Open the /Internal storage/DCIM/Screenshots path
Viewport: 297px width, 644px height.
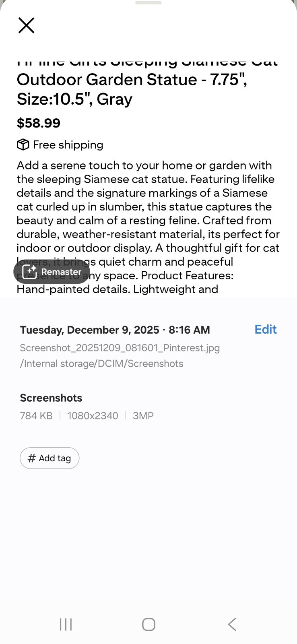[101, 363]
